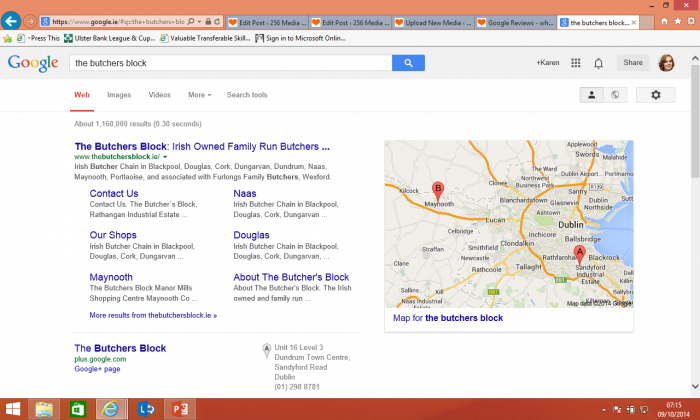This screenshot has width=700, height=420.
Task: Click the blue Google search button
Action: pos(408,63)
